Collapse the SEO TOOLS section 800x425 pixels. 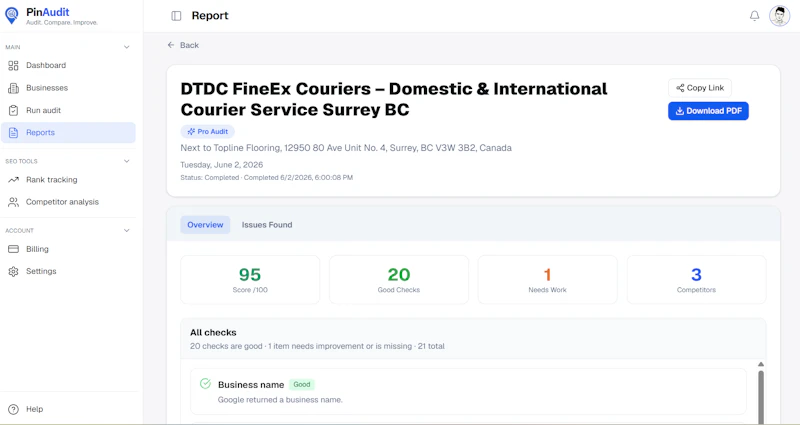127,161
